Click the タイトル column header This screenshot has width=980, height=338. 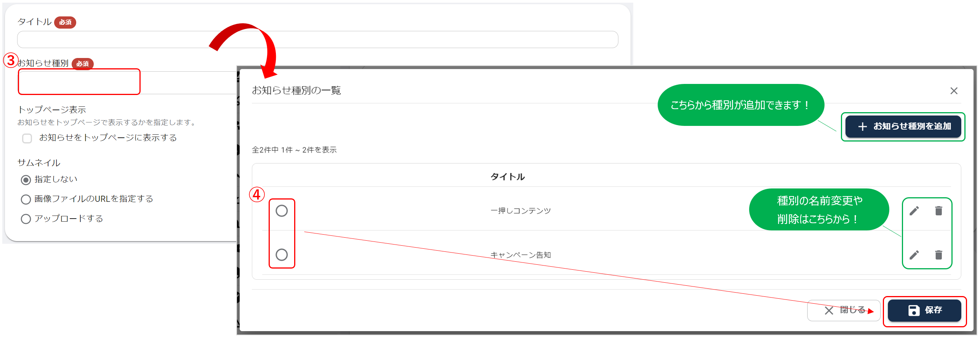508,177
